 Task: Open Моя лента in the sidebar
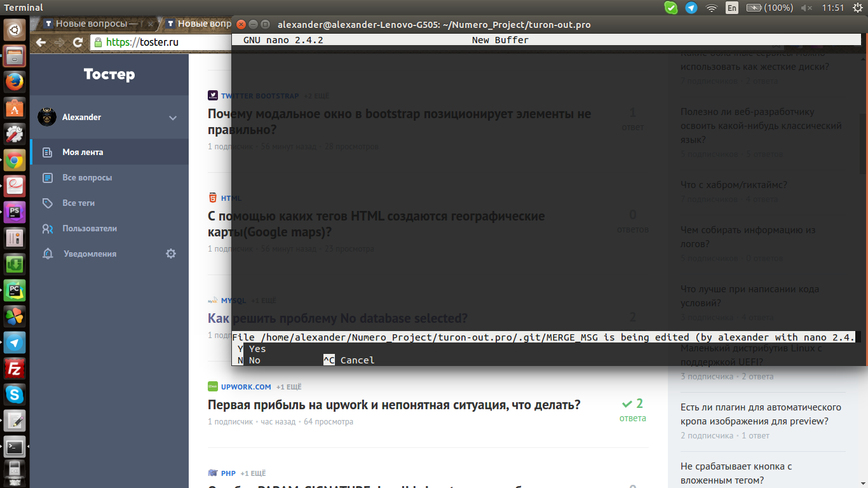(109, 152)
